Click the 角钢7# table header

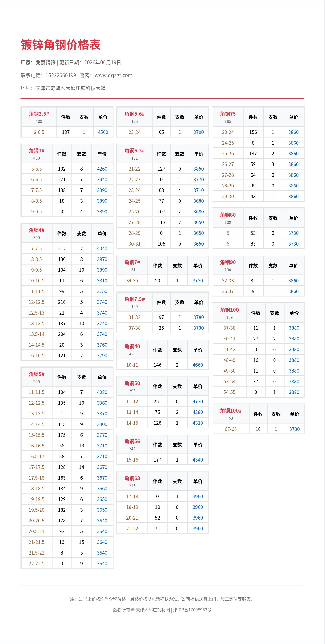pos(132,265)
